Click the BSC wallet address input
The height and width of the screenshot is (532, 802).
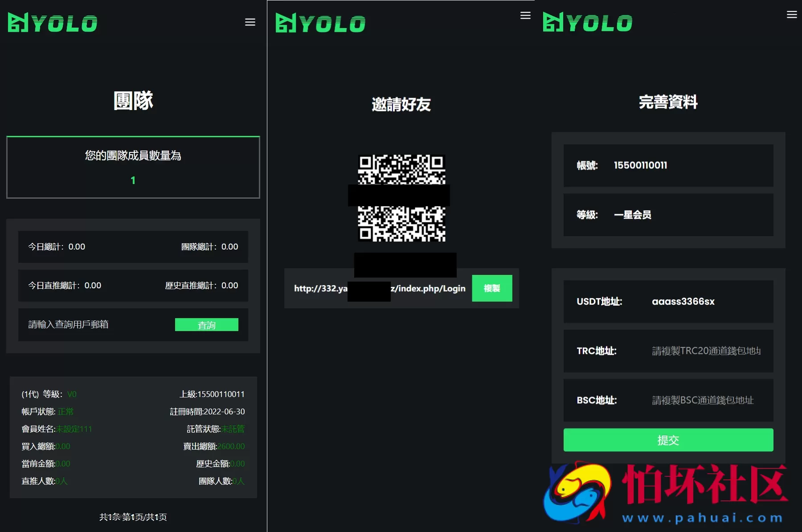coord(702,400)
